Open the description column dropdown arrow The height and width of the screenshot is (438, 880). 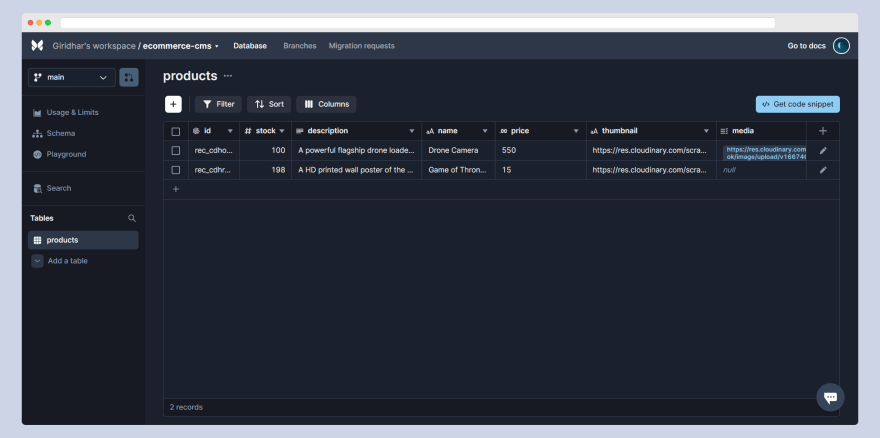point(412,131)
